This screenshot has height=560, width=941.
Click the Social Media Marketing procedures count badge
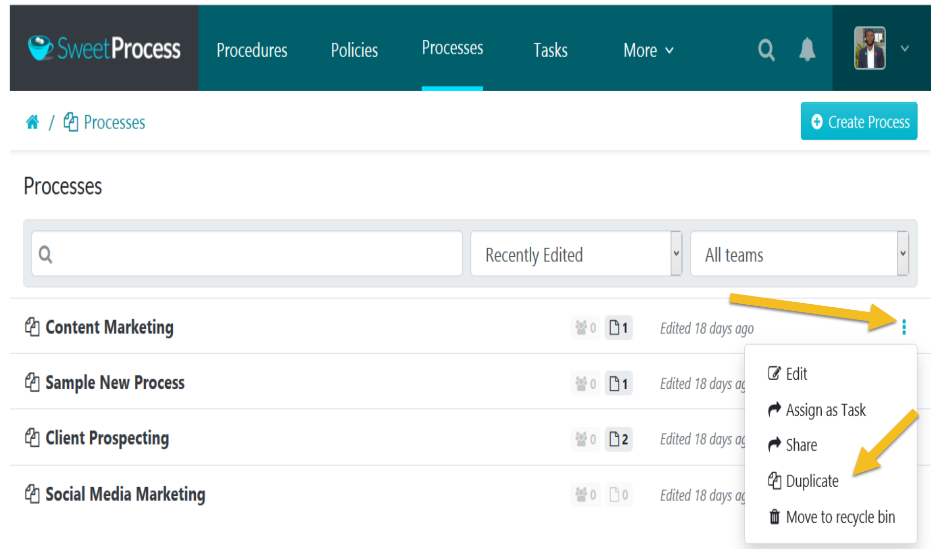[618, 495]
